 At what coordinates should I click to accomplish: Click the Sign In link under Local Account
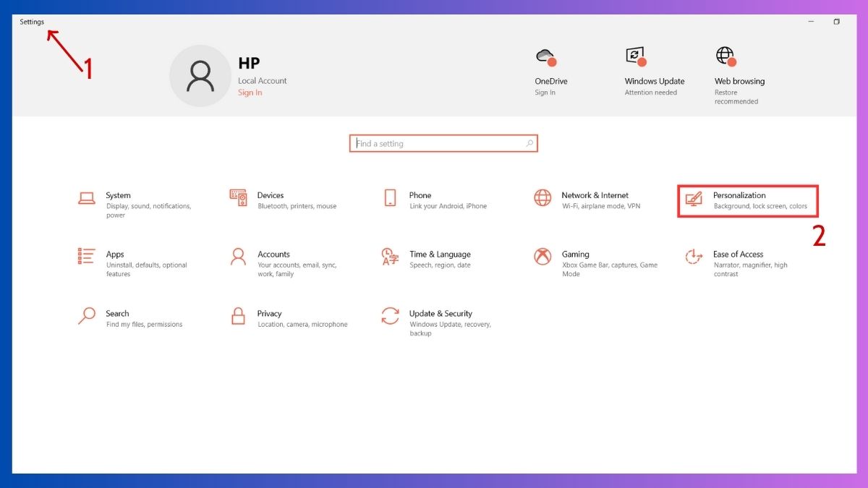(250, 93)
